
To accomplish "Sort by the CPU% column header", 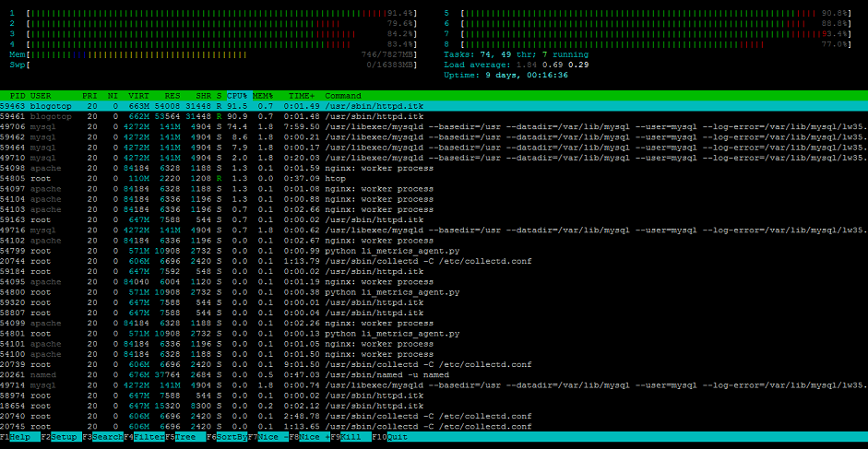I will point(239,96).
